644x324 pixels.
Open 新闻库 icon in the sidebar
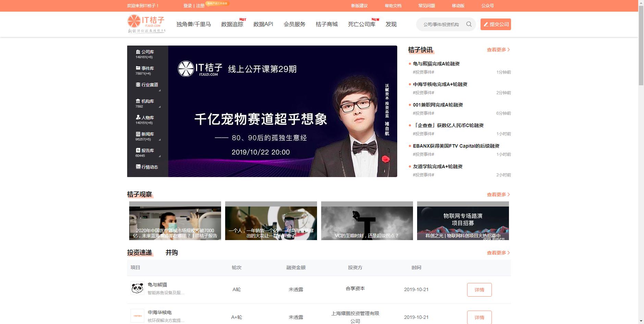(x=138, y=134)
